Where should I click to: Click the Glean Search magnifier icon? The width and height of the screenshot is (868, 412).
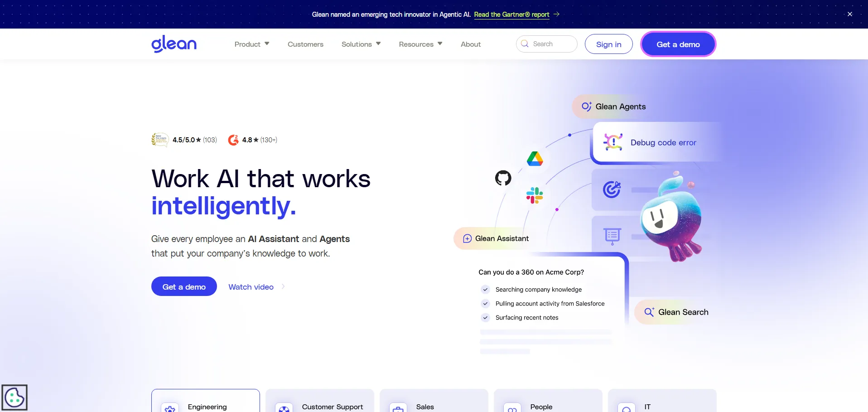pos(649,312)
